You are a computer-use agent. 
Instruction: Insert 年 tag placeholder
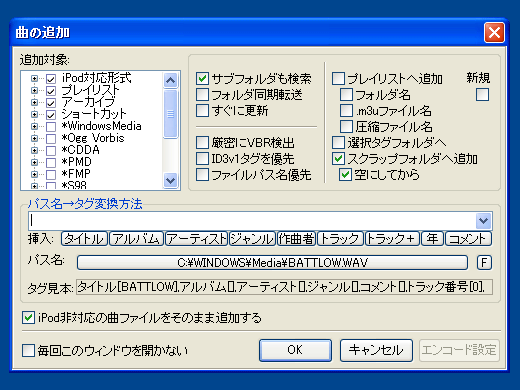(432, 239)
